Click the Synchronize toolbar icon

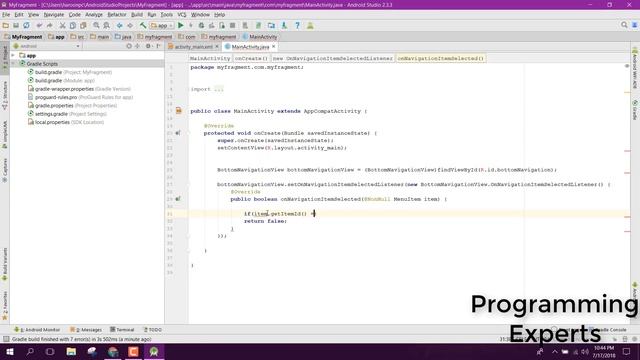[26, 25]
